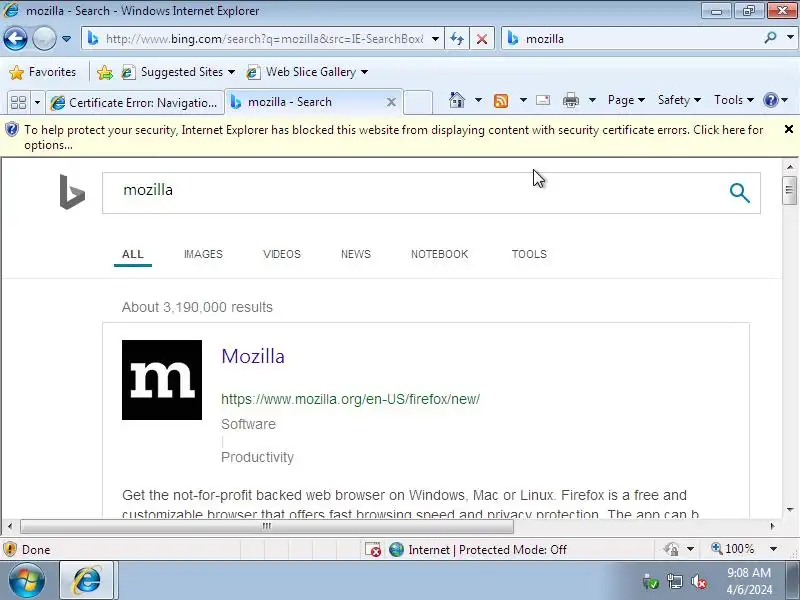Click the horizontal scrollbar thumb
800x600 pixels.
pyautogui.click(x=267, y=526)
